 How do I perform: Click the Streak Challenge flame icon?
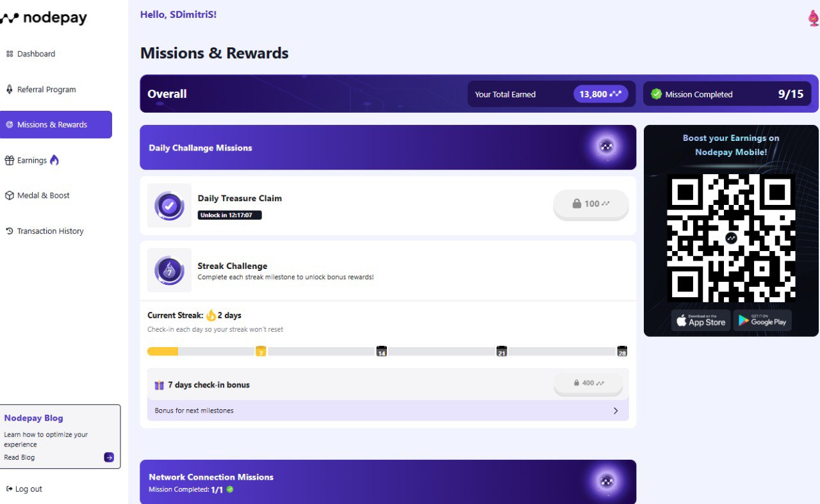169,270
